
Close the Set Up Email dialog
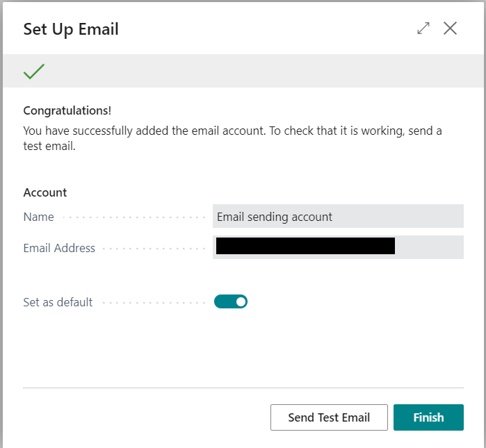point(450,28)
